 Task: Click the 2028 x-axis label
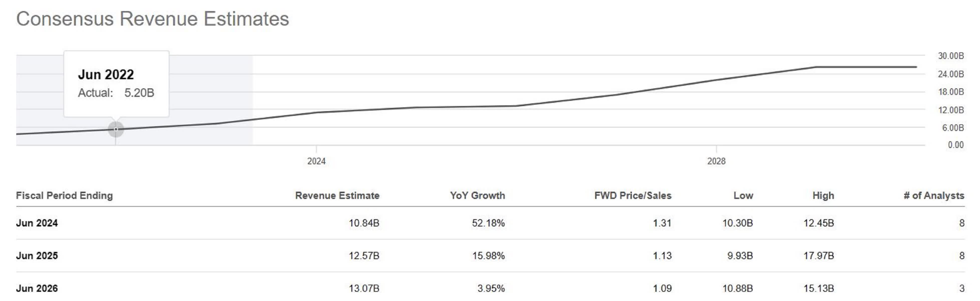[x=716, y=161]
